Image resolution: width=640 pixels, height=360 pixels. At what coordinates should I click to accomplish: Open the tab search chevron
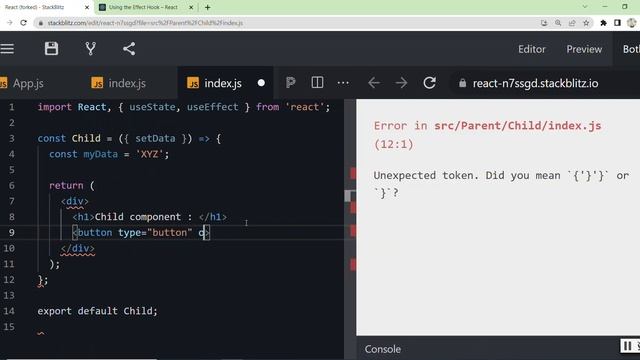click(x=584, y=7)
